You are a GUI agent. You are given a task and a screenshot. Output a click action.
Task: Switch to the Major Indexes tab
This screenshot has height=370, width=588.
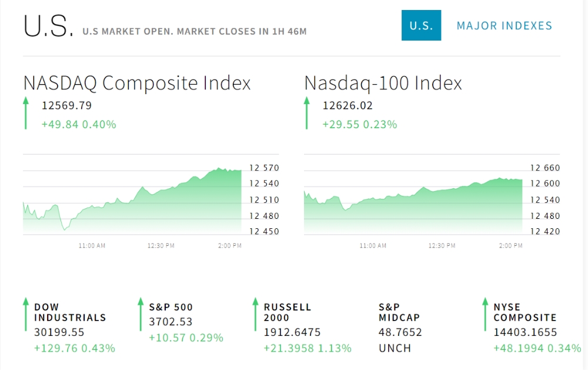504,26
